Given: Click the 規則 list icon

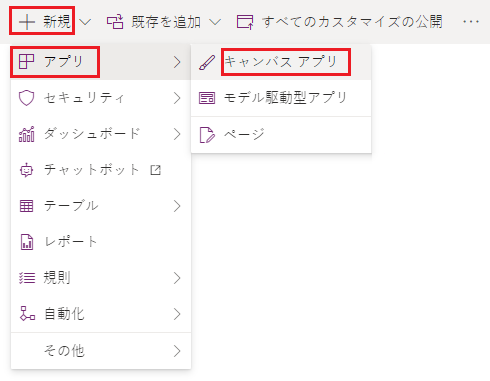Looking at the screenshot, I should tap(27, 278).
